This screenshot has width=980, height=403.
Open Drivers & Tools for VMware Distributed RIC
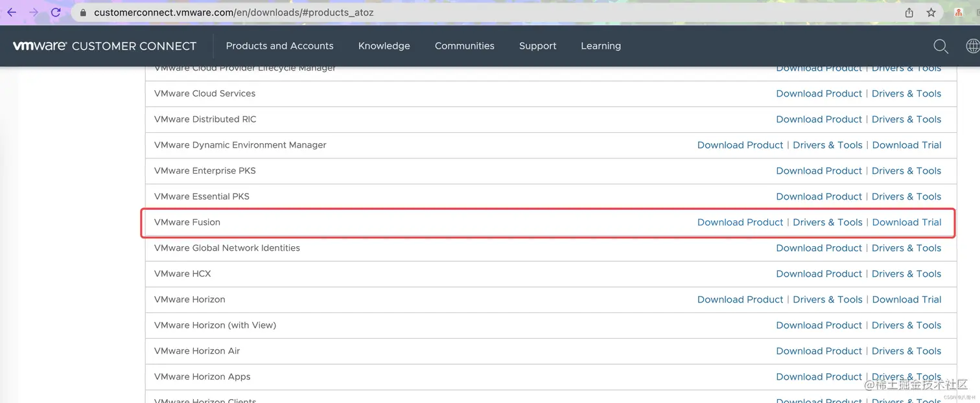tap(906, 119)
